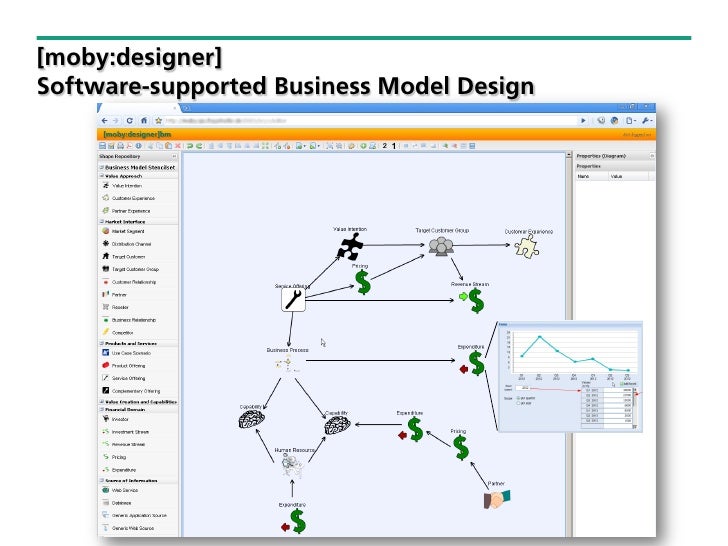This screenshot has height=546, width=728.
Task: Click the print icon in editor toolbar
Action: click(x=120, y=146)
